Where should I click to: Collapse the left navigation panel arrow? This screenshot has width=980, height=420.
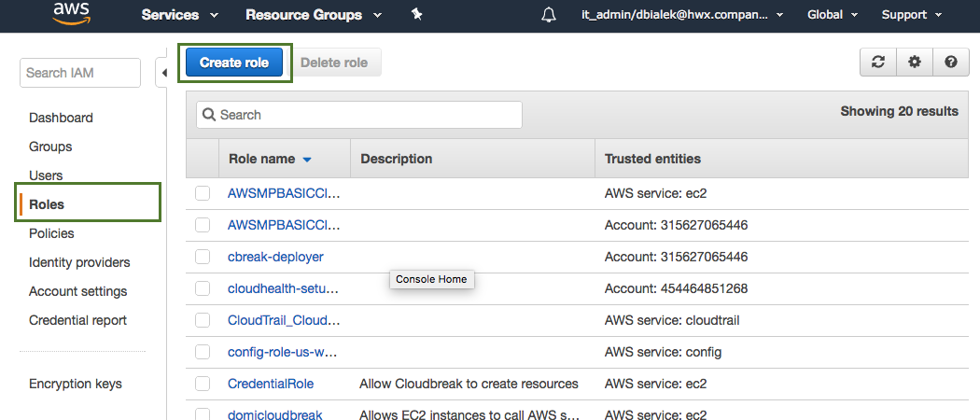162,73
